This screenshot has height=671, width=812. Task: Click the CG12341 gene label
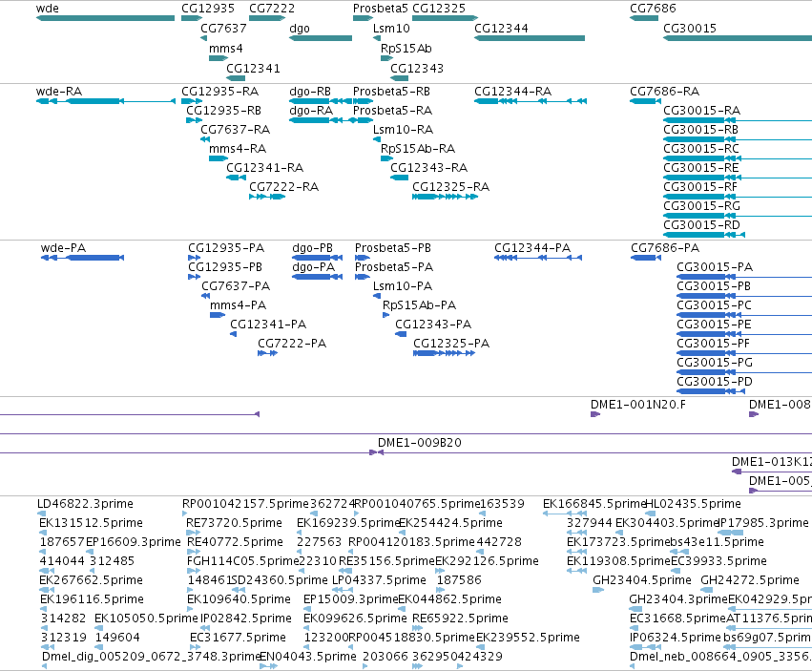(253, 69)
